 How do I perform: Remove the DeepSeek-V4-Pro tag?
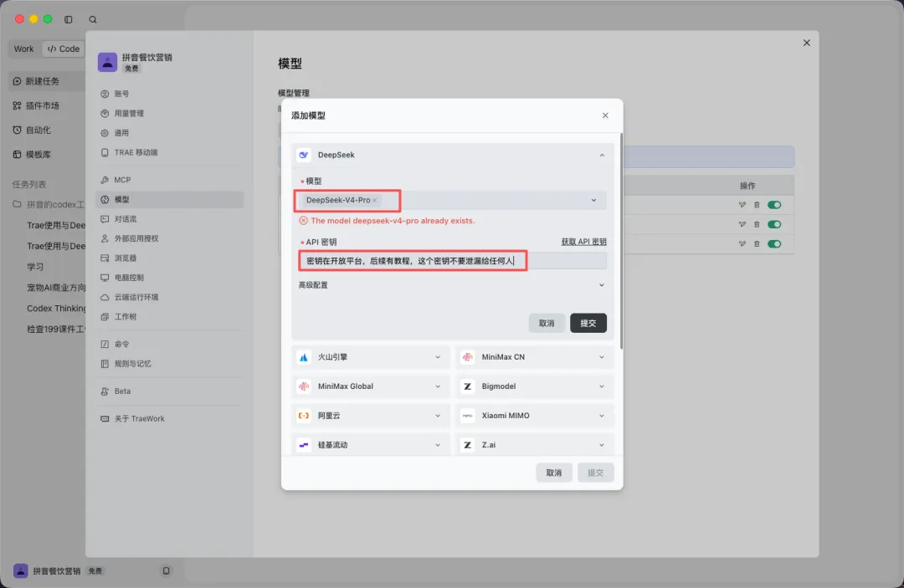tap(374, 201)
